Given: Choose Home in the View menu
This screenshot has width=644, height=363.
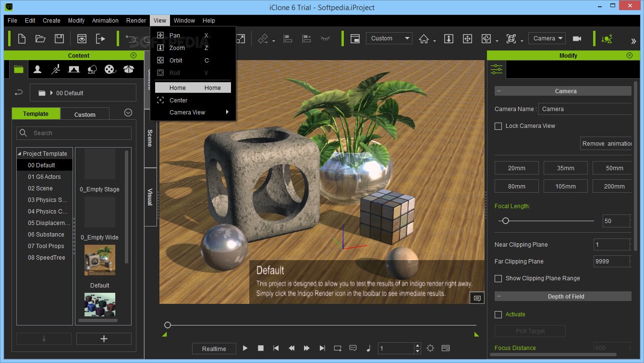Looking at the screenshot, I should coord(193,88).
